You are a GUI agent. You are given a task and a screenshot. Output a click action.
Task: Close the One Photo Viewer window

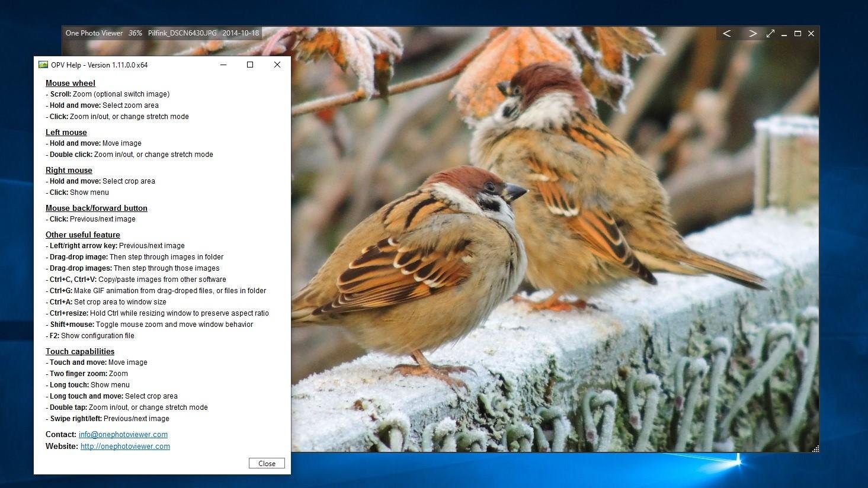pyautogui.click(x=811, y=34)
